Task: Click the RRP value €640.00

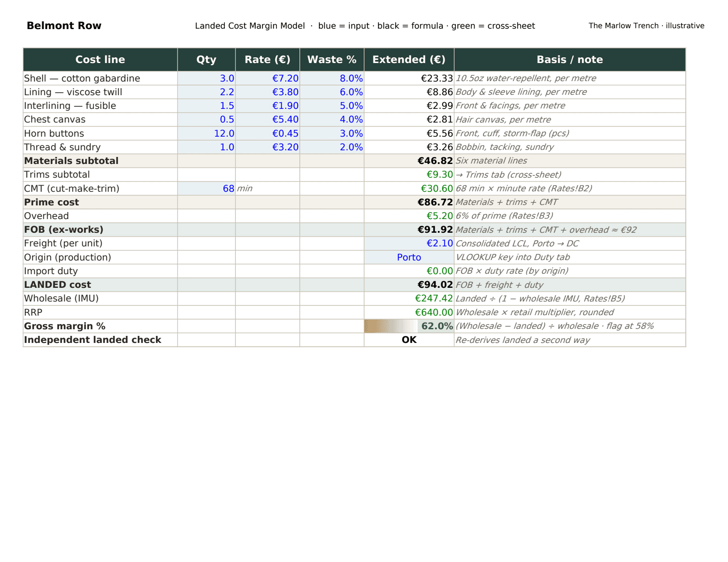Action: (409, 313)
